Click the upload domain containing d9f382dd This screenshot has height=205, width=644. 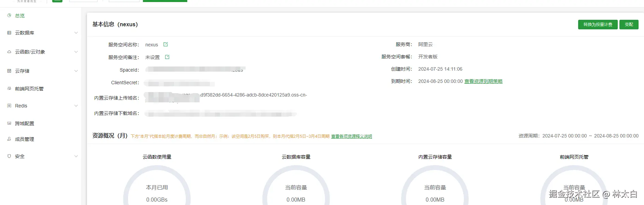click(x=225, y=97)
